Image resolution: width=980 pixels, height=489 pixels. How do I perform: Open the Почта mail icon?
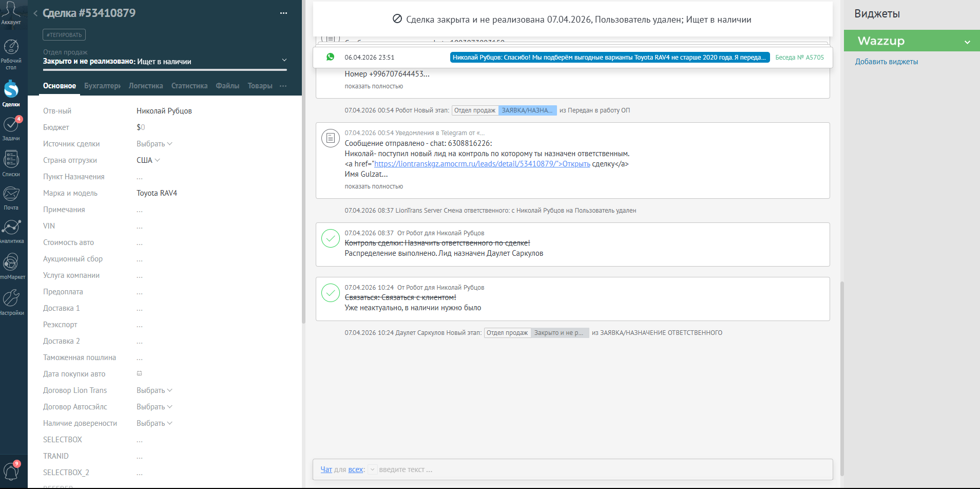click(11, 194)
